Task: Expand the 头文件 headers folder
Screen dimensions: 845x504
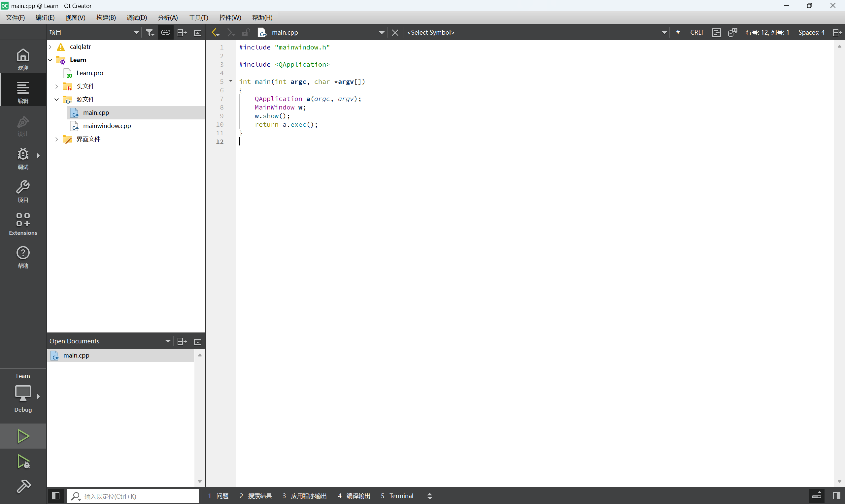Action: click(57, 86)
